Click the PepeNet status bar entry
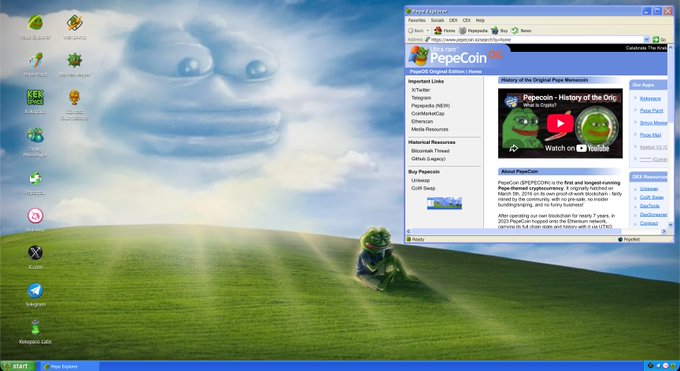The width and height of the screenshot is (680, 371). 629,239
